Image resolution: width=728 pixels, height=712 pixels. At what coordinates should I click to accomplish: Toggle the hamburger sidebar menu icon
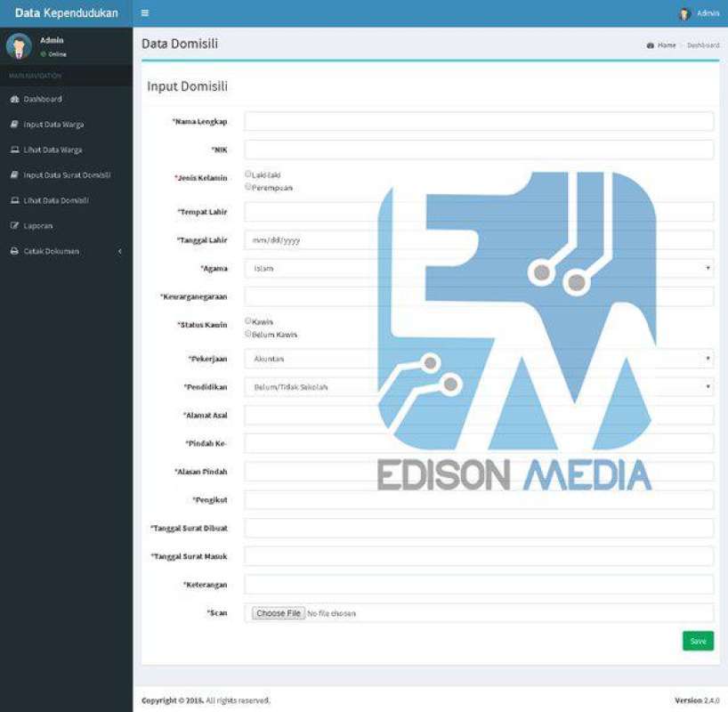coord(145,13)
